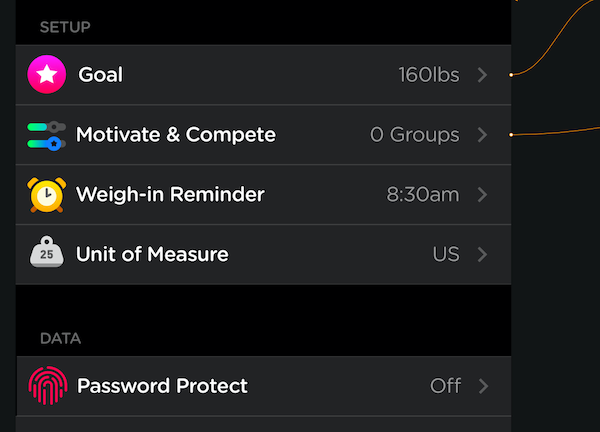Toggle the Password Protect Off value
The width and height of the screenshot is (600, 432).
pyautogui.click(x=445, y=386)
